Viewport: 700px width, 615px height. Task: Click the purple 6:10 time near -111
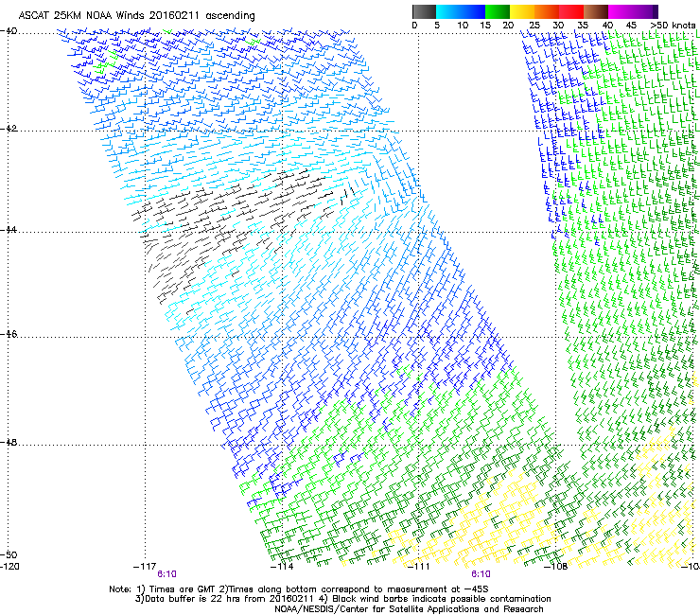(481, 574)
